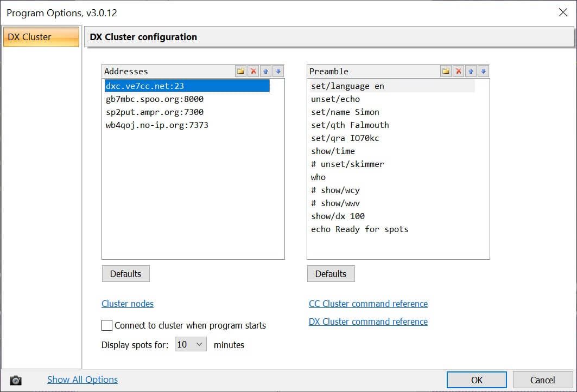Select the DX Cluster tab in the sidebar

click(41, 37)
